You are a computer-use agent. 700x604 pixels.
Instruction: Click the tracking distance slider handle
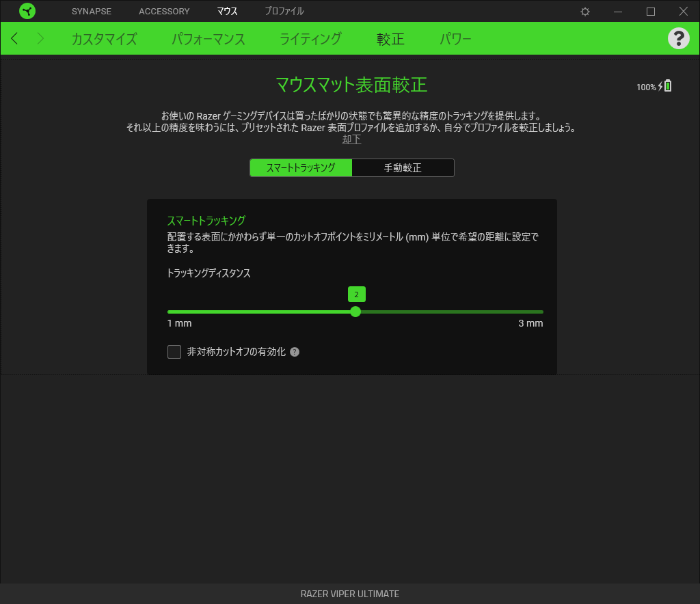(x=355, y=312)
